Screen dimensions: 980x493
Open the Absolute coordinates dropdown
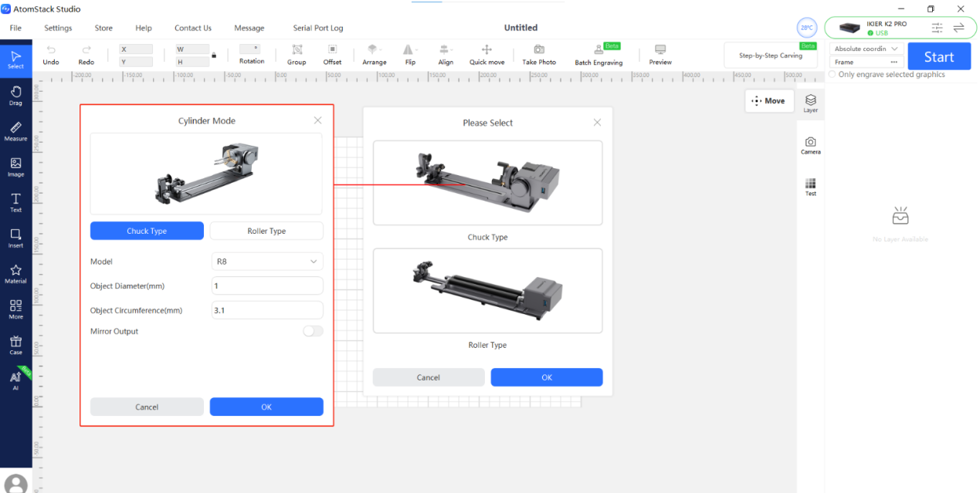pos(866,49)
